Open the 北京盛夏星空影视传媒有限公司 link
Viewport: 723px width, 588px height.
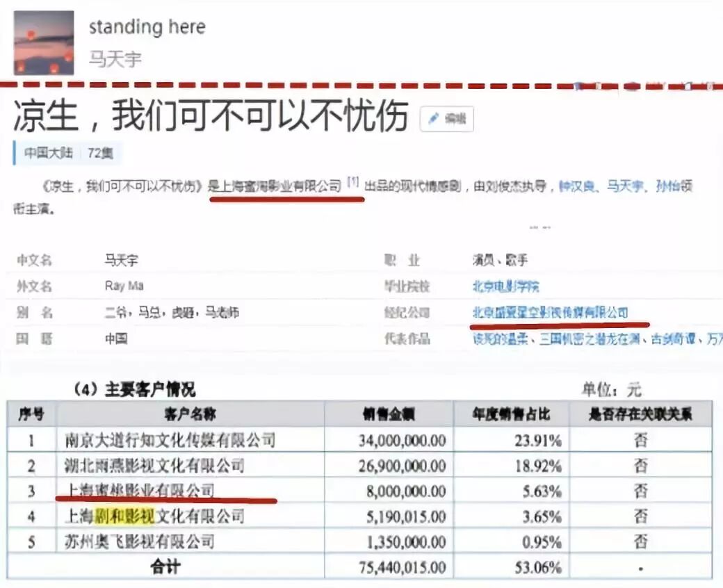tap(551, 313)
